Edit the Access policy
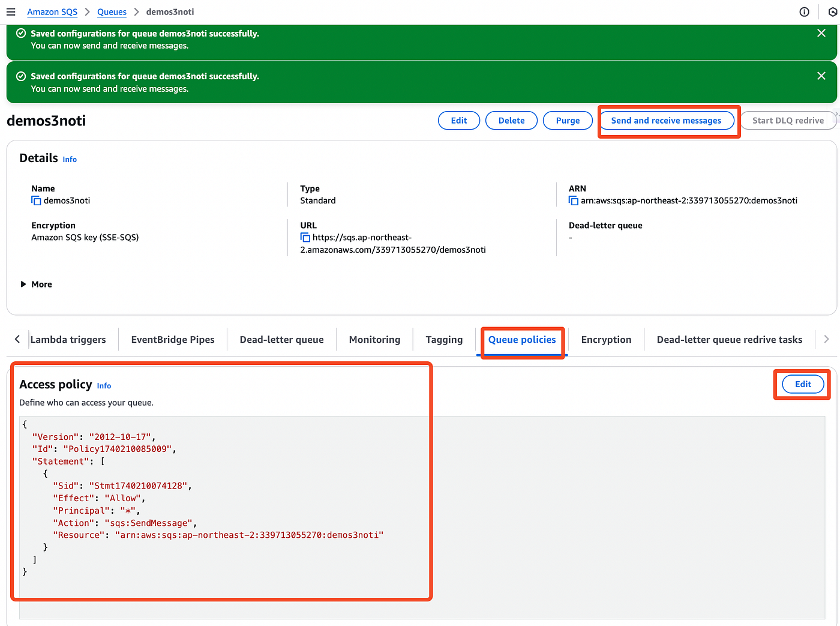 [803, 384]
